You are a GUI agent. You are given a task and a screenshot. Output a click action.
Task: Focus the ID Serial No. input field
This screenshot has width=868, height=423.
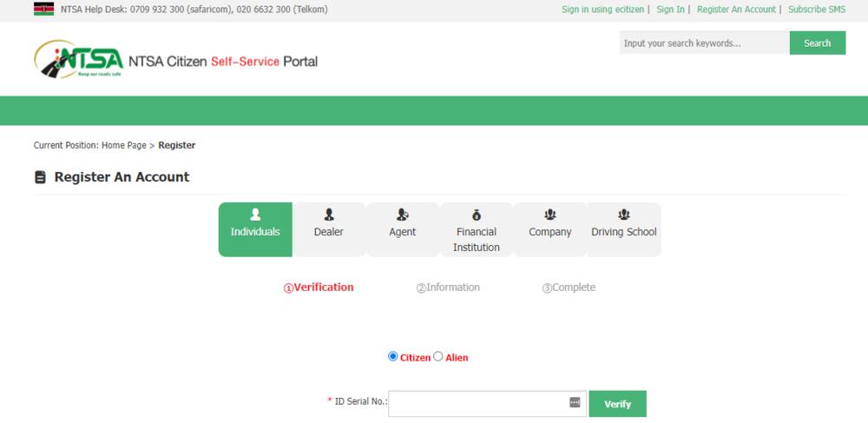487,404
